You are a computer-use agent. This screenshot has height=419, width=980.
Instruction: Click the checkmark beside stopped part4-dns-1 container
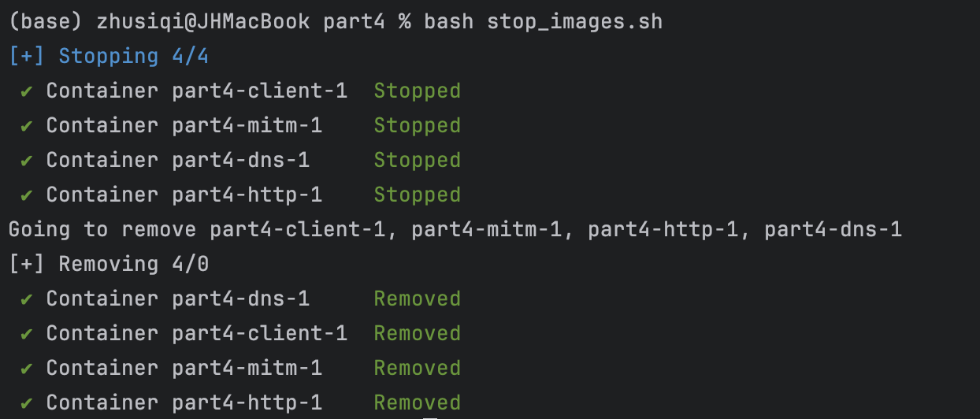coord(27,161)
